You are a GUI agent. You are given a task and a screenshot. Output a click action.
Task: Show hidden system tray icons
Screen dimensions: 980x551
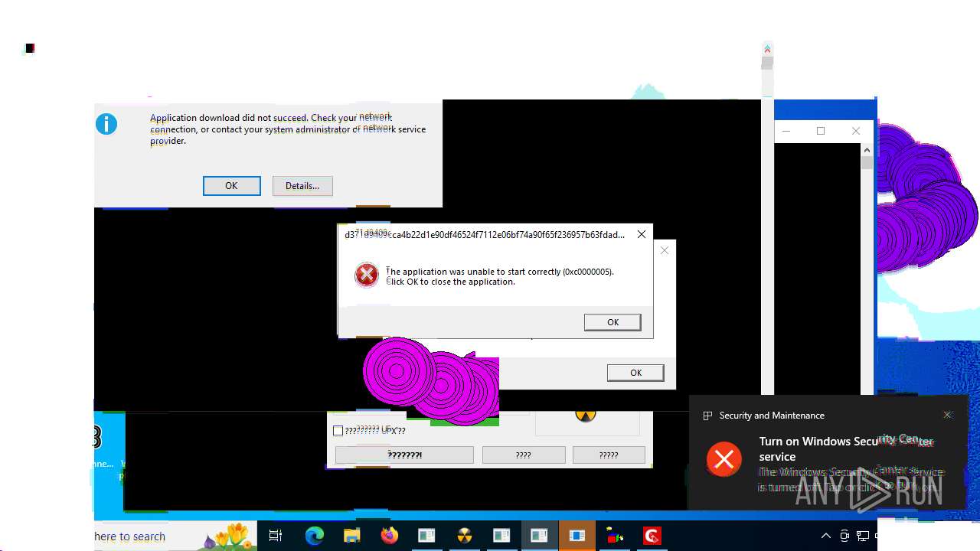825,536
